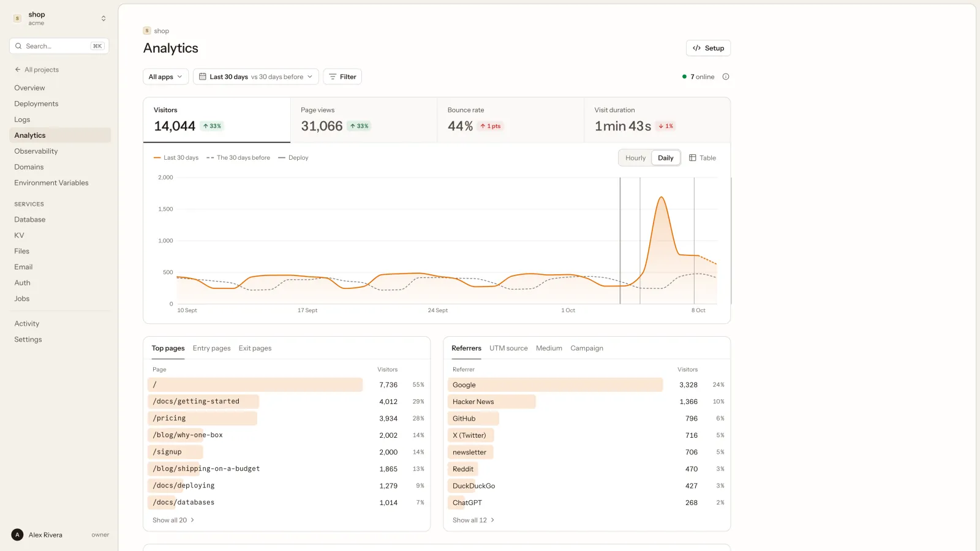The image size is (980, 551).
Task: Toggle the Last 30 days legend series
Action: tap(176, 158)
